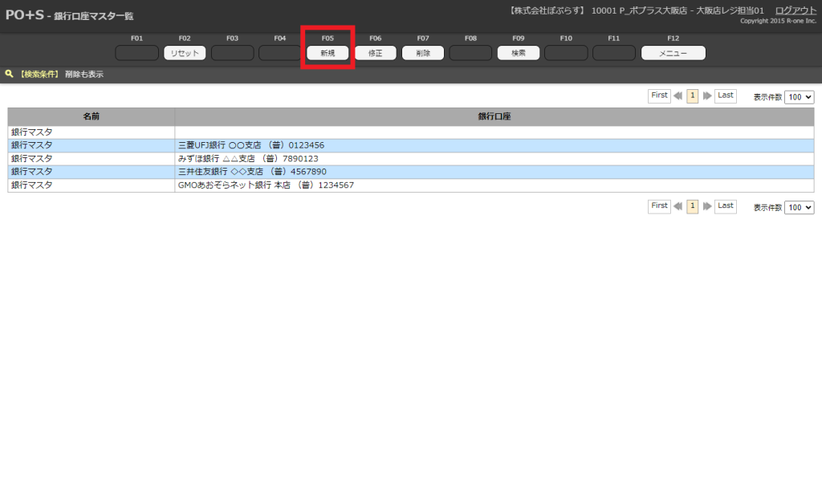Click the F06 修正 button

[376, 53]
